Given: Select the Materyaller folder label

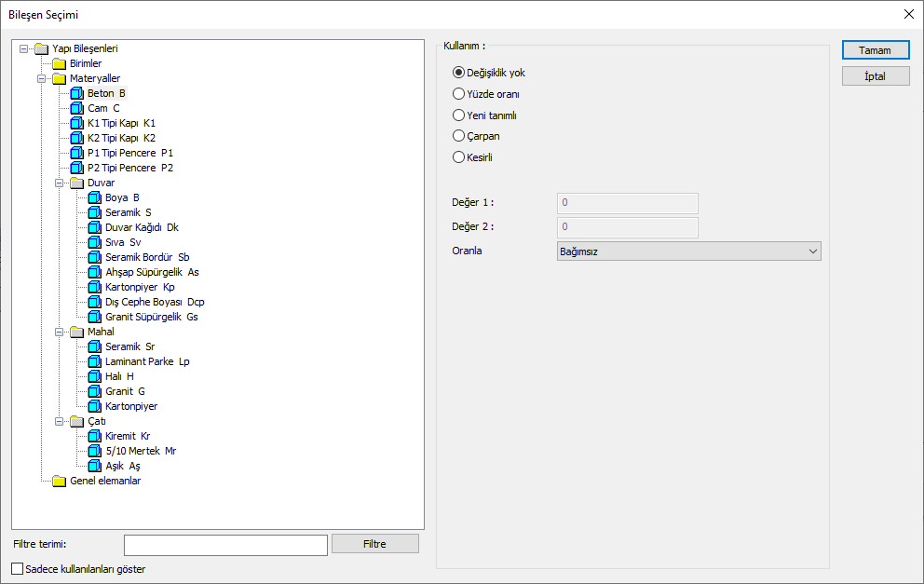Looking at the screenshot, I should click(95, 78).
